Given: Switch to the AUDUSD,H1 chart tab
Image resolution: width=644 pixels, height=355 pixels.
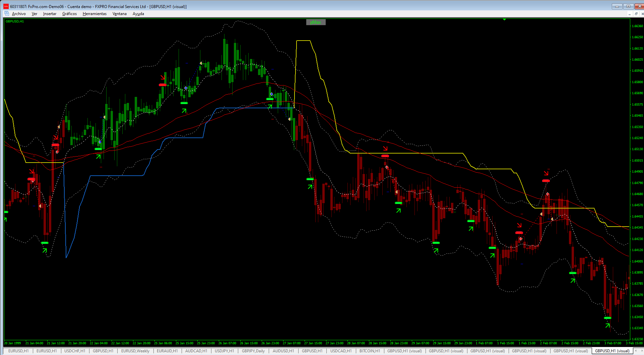Looking at the screenshot, I should point(283,351).
